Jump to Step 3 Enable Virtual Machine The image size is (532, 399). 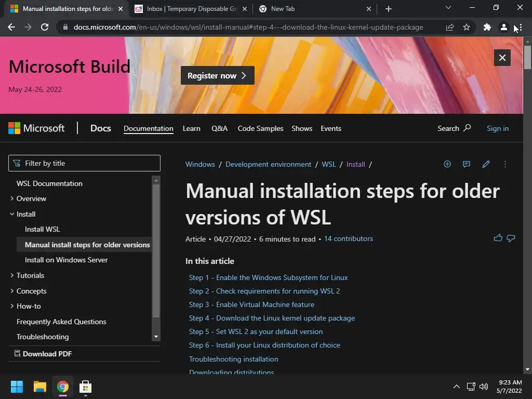click(x=251, y=304)
